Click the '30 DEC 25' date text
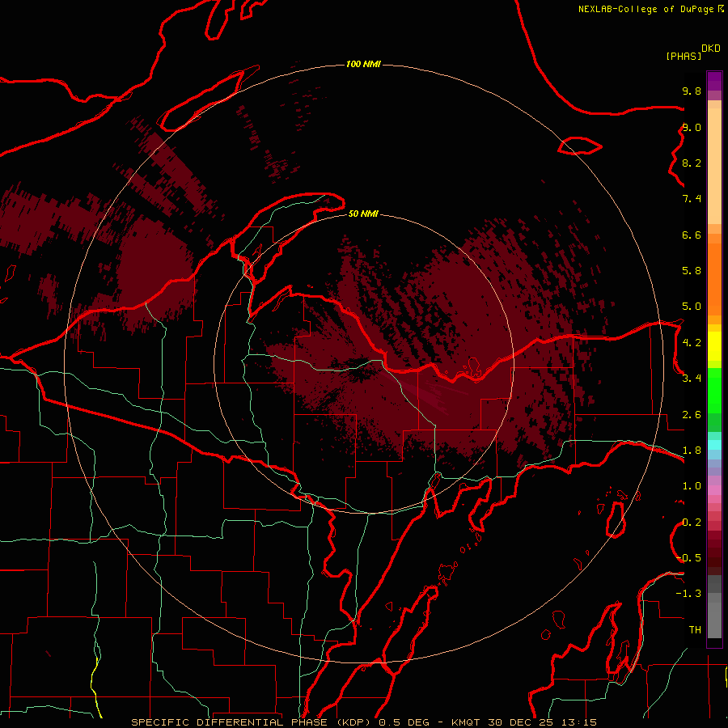 pyautogui.click(x=518, y=722)
